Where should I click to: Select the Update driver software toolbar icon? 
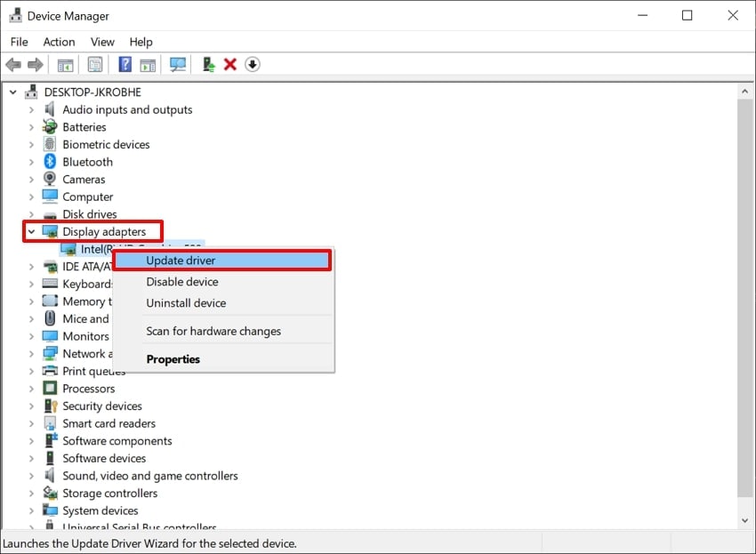[x=208, y=63]
